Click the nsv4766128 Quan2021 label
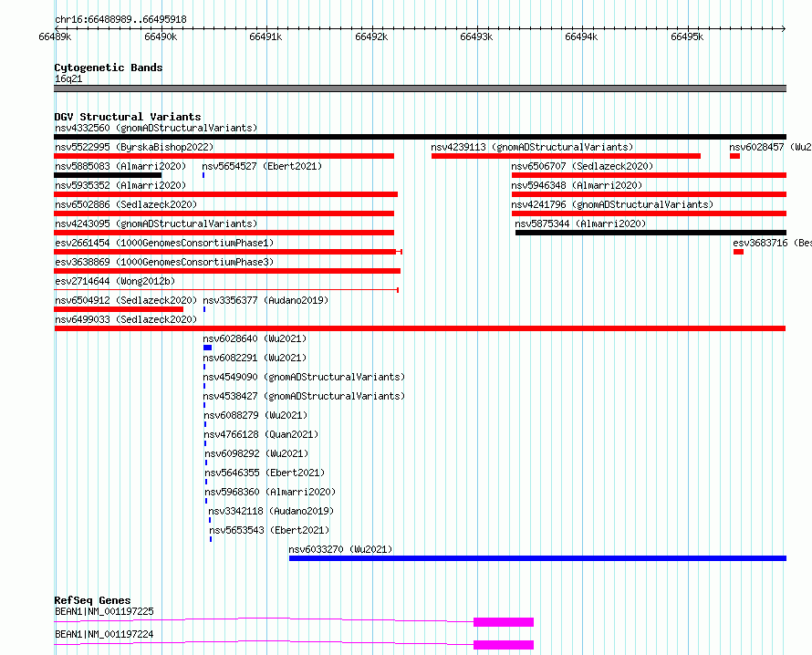The height and width of the screenshot is (655, 812). click(x=261, y=434)
